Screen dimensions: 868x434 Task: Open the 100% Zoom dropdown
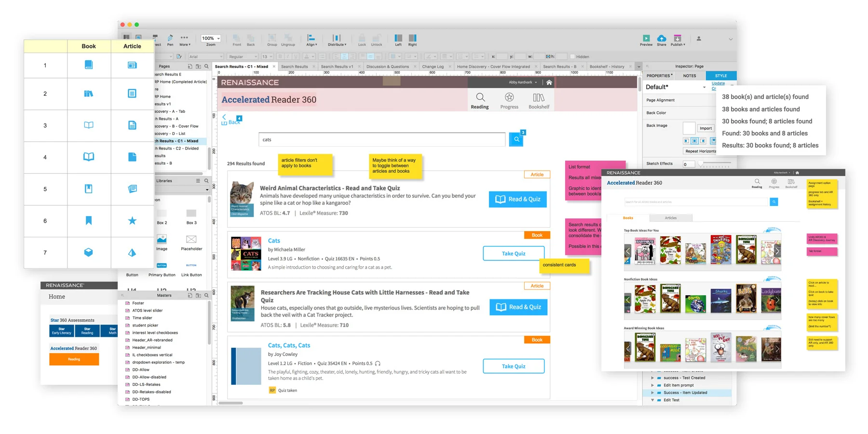pyautogui.click(x=211, y=38)
